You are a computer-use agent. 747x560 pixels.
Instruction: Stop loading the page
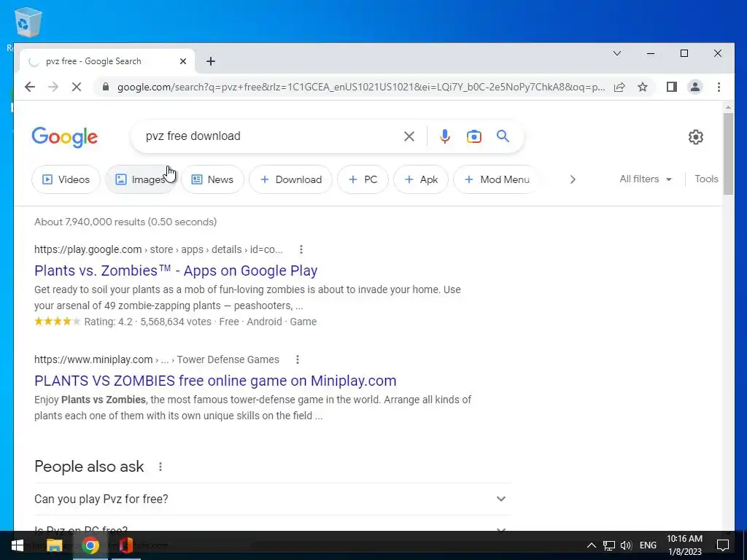coord(76,87)
